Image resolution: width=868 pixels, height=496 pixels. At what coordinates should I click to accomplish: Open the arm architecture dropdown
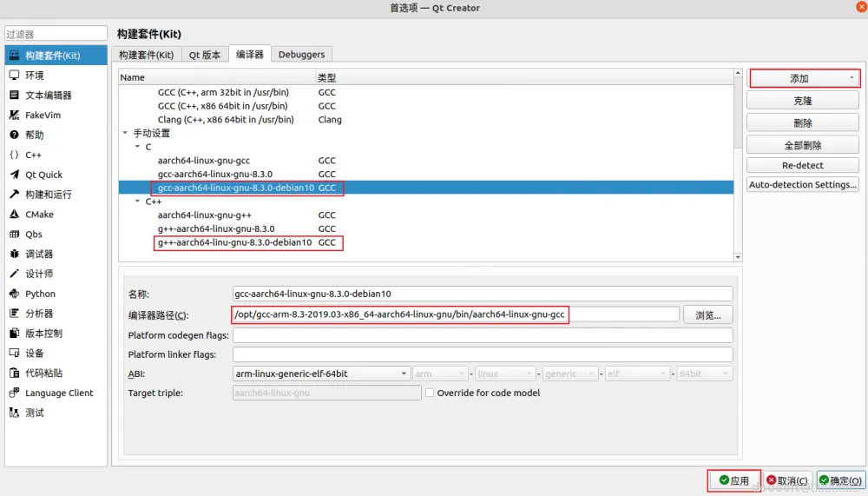click(x=440, y=374)
